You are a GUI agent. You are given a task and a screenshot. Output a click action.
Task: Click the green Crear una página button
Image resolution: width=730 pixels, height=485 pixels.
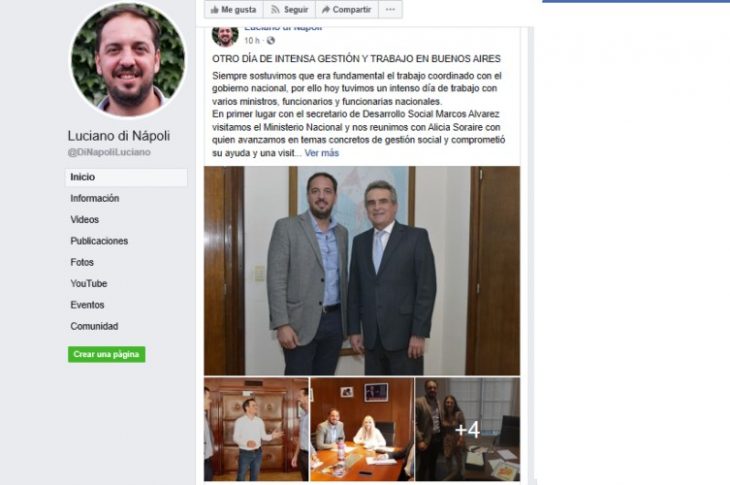coord(107,354)
